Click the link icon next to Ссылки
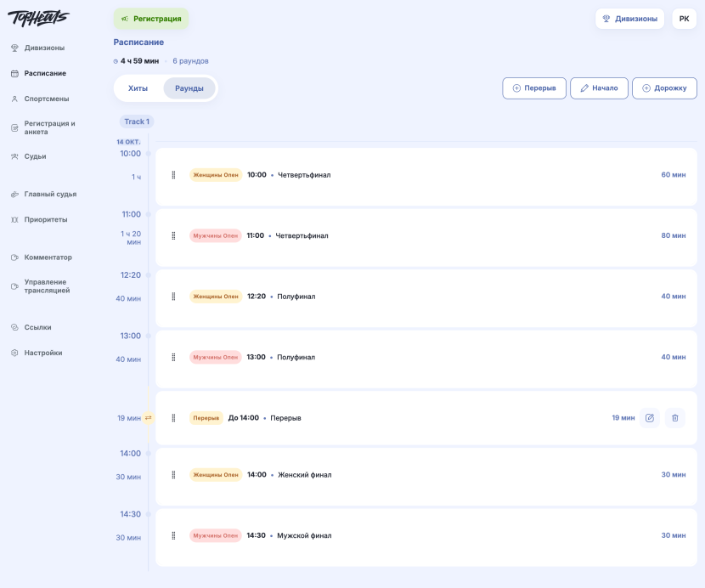The image size is (705, 588). tap(14, 327)
